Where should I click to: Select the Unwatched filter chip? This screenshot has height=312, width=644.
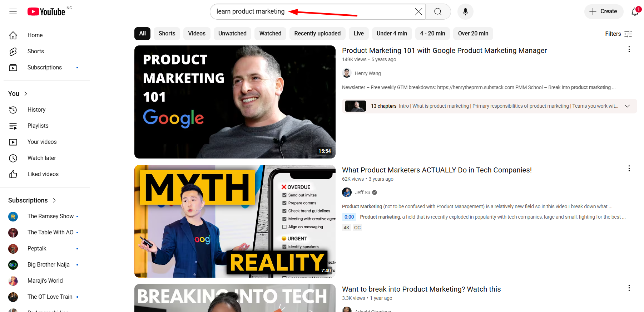232,34
